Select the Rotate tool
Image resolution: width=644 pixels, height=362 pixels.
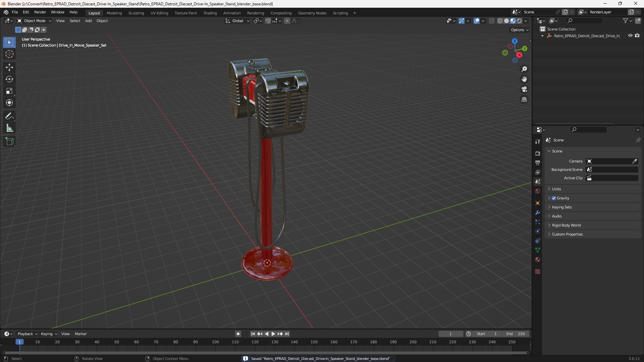click(9, 79)
